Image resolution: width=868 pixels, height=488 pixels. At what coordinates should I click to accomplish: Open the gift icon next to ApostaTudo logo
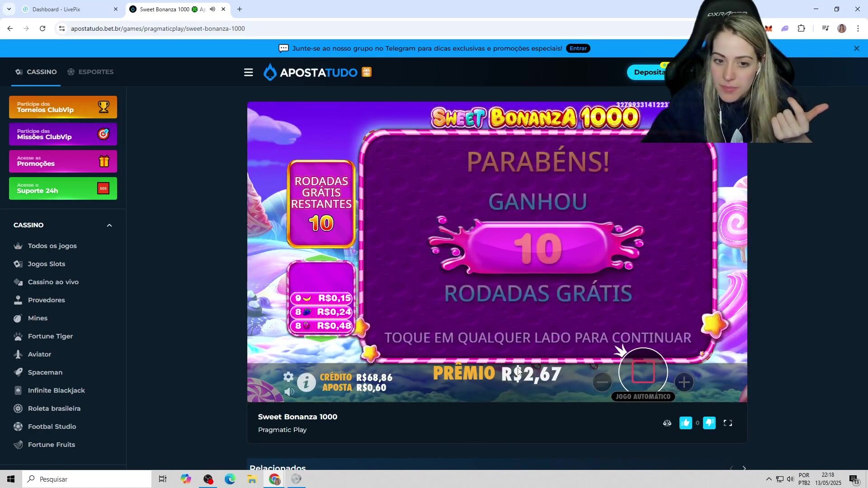pyautogui.click(x=367, y=72)
